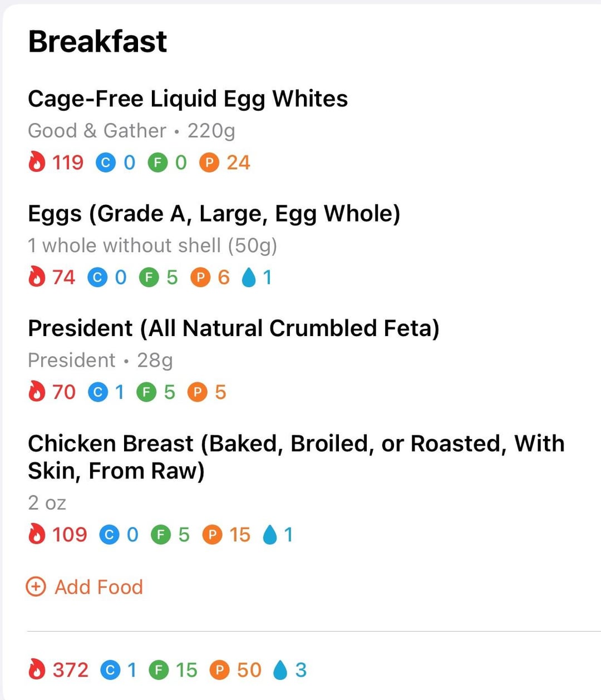Tap the total water drop icon

coord(281,670)
